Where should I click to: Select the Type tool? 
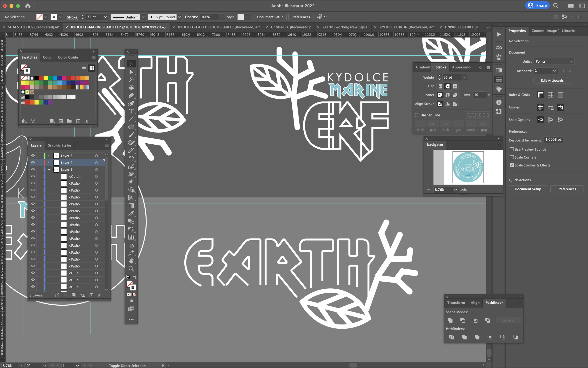click(x=131, y=111)
